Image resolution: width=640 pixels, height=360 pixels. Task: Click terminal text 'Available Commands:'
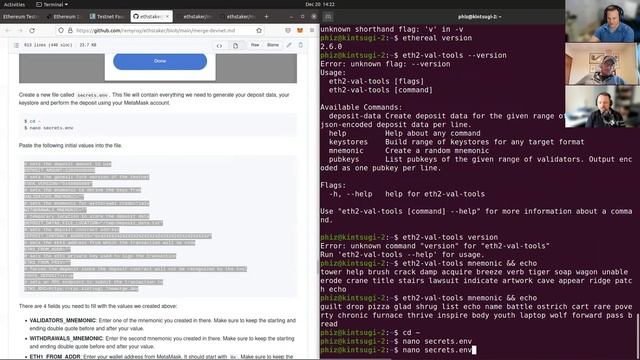point(361,107)
